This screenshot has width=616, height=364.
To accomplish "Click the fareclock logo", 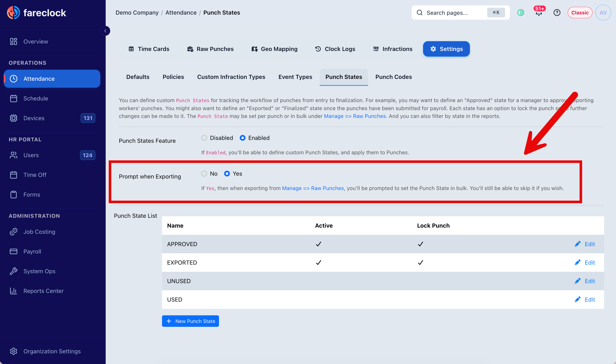I will [36, 13].
